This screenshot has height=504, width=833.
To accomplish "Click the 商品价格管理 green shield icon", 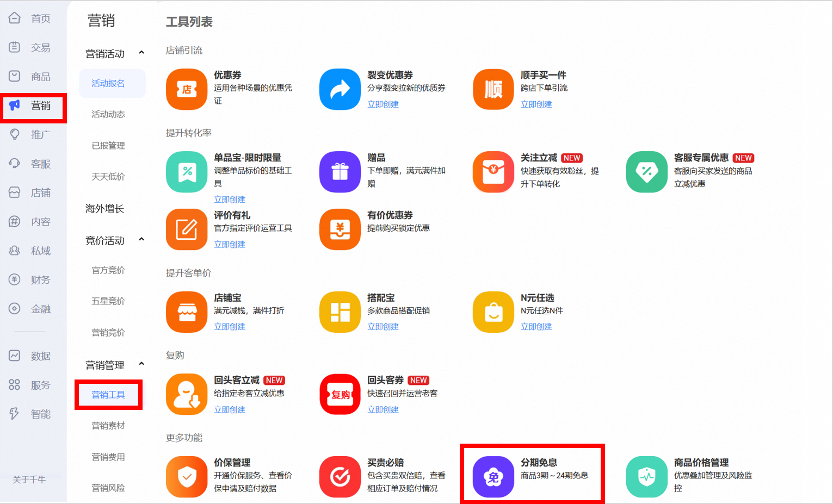I will click(x=647, y=477).
